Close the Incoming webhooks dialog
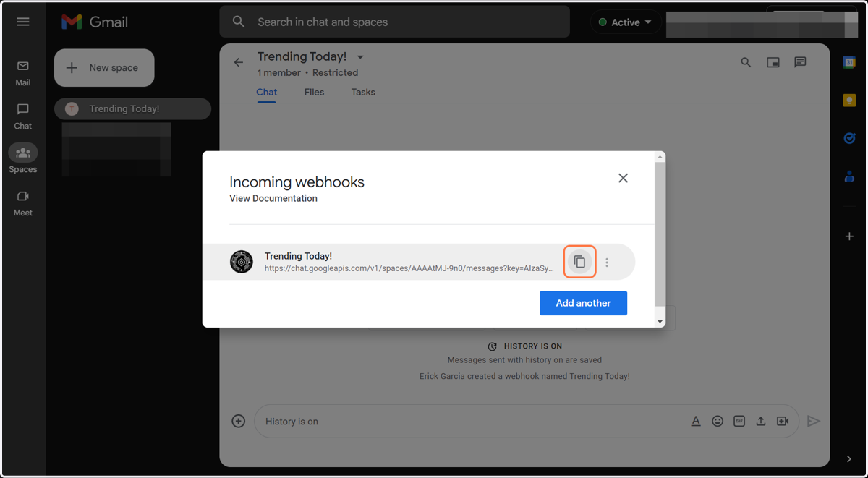 point(623,178)
